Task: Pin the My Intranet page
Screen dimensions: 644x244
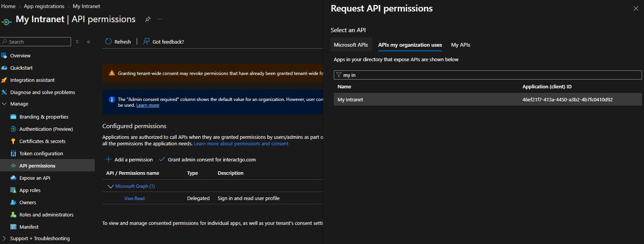Action: point(147,19)
